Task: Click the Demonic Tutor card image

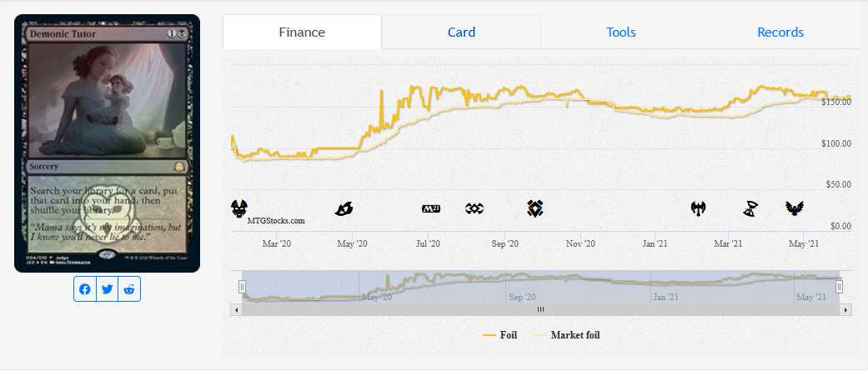Action: pyautogui.click(x=107, y=143)
